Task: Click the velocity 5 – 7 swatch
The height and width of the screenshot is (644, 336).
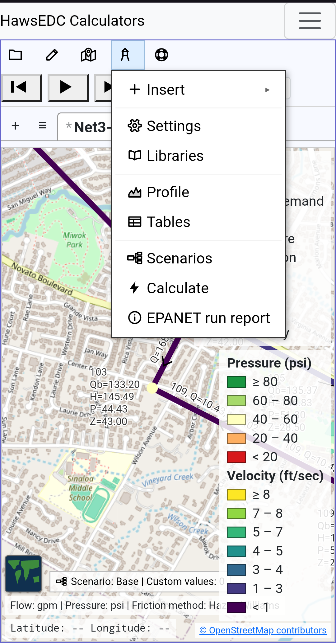Action: [236, 532]
